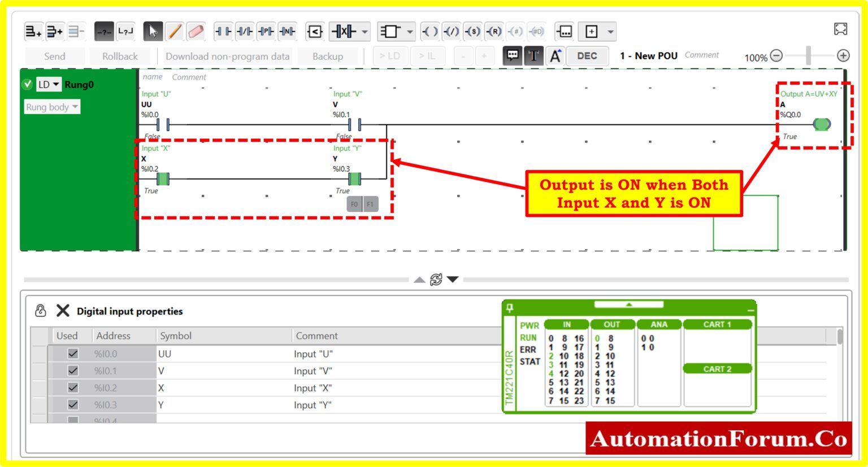Click the Send button
Viewport: 868px width, 467px height.
coord(54,56)
